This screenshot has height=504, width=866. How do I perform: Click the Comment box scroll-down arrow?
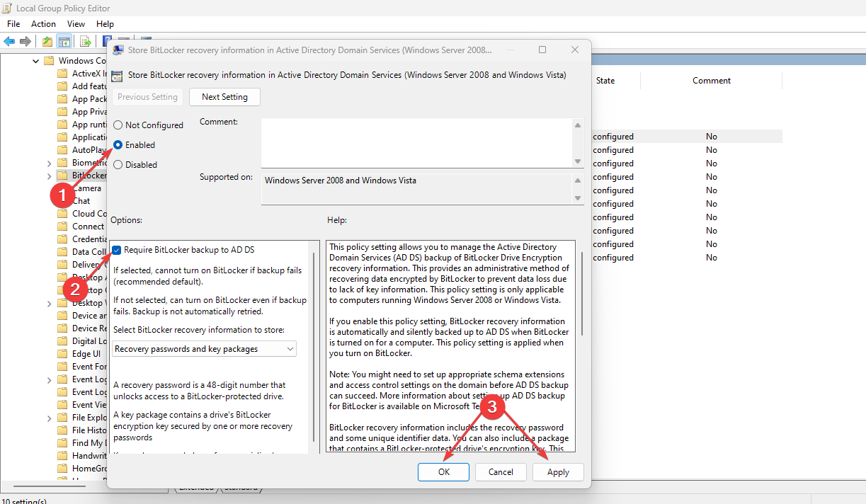point(578,161)
